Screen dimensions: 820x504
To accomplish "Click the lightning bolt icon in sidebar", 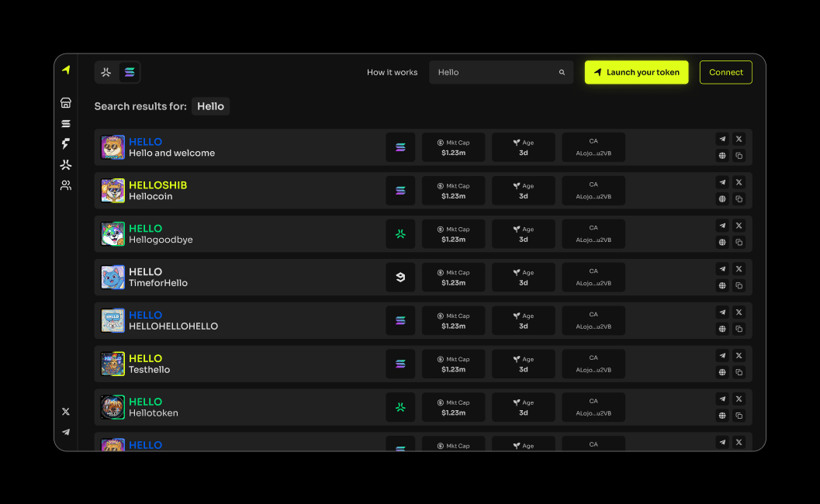I will pos(66,144).
